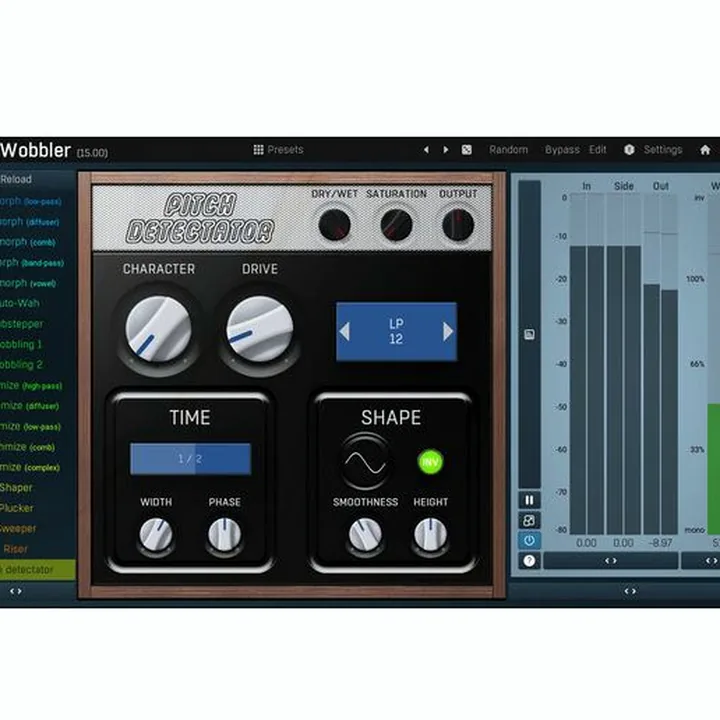Click the meter popup window icon

tap(529, 334)
